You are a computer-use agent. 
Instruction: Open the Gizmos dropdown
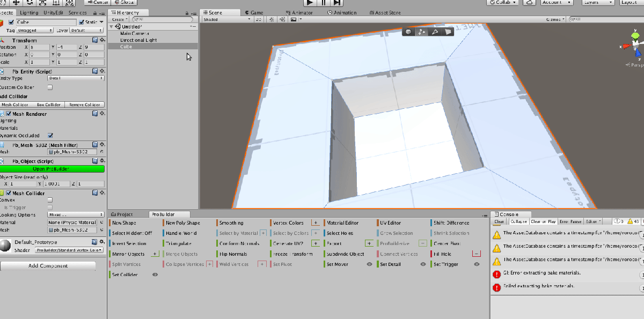coord(555,19)
